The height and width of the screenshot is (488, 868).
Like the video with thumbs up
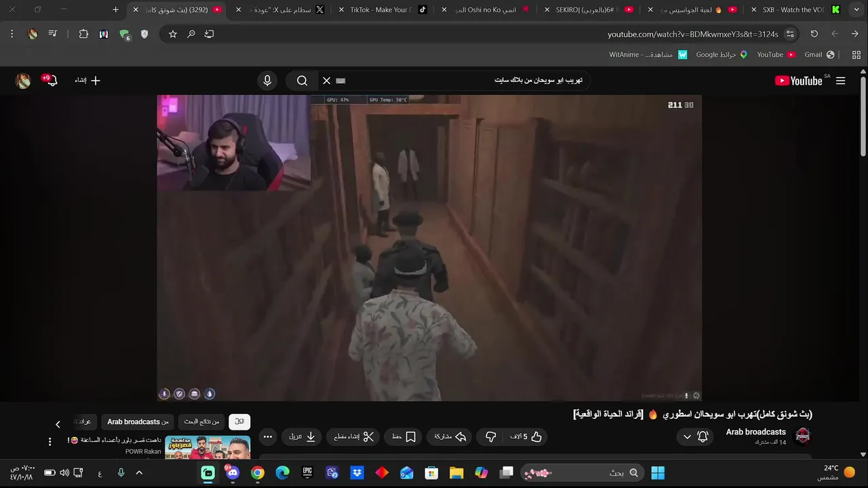pyautogui.click(x=527, y=437)
